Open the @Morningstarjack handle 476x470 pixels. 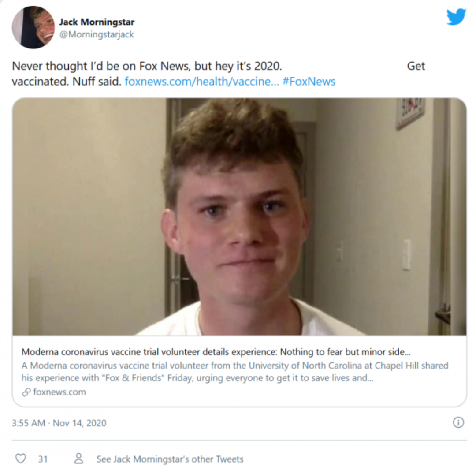[x=97, y=34]
